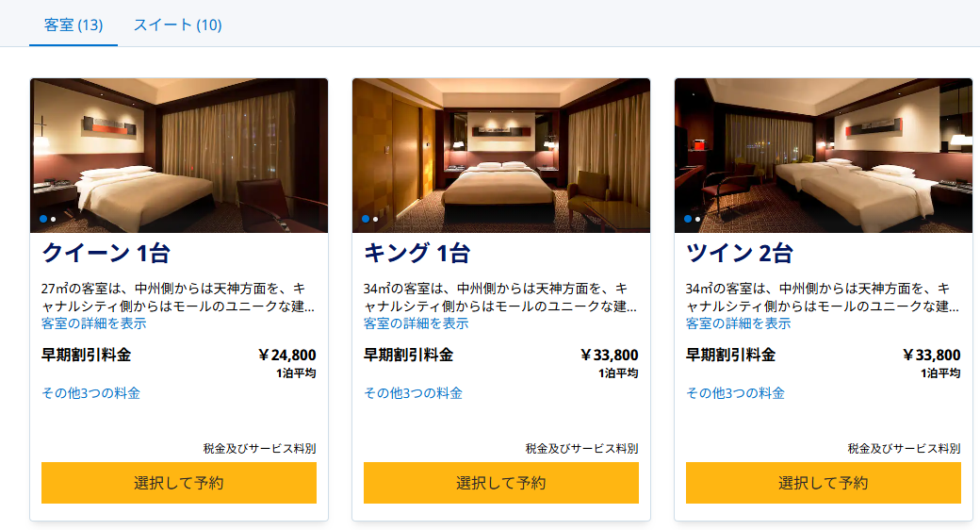This screenshot has height=530, width=980.
Task: Show 客室の詳細を表示 for ツイン 2台
Action: (x=739, y=323)
